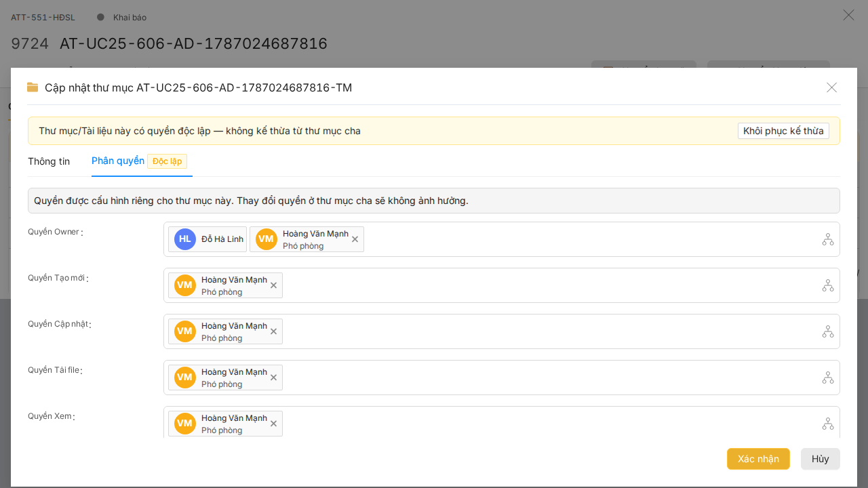Click the Quyền Tải file label
868x488 pixels.
(x=54, y=370)
